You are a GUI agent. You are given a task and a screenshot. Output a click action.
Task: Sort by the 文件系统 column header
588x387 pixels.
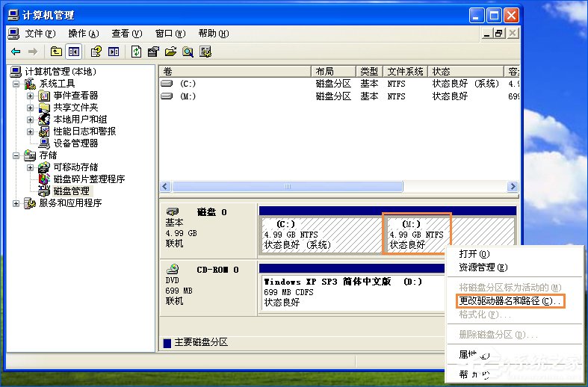point(406,71)
